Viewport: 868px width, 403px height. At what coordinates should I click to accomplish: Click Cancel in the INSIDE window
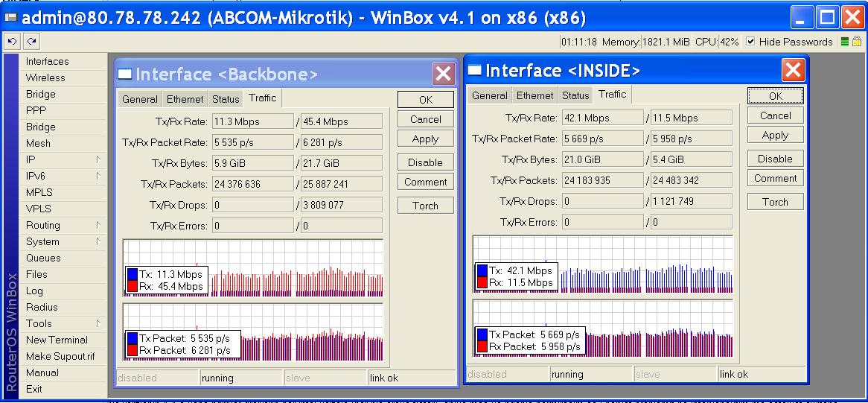(x=775, y=115)
